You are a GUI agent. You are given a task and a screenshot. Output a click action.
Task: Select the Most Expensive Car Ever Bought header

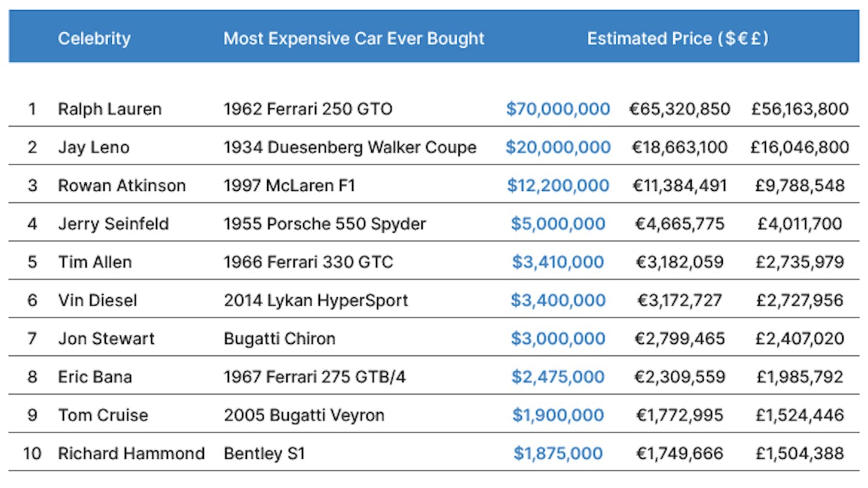tap(354, 39)
